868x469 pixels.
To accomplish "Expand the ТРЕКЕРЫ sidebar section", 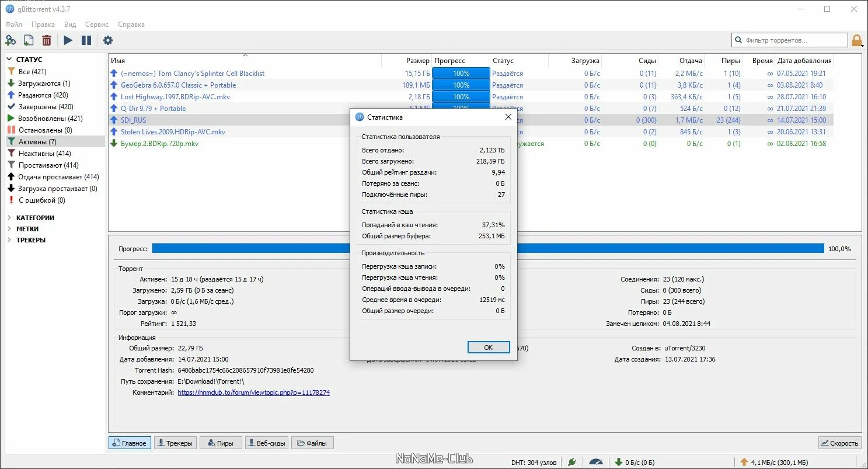I will tap(10, 240).
